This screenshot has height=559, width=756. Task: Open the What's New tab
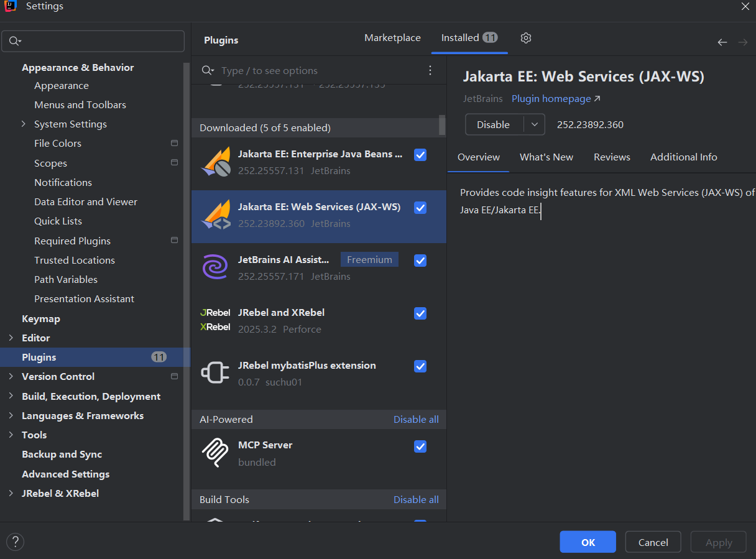coord(546,157)
